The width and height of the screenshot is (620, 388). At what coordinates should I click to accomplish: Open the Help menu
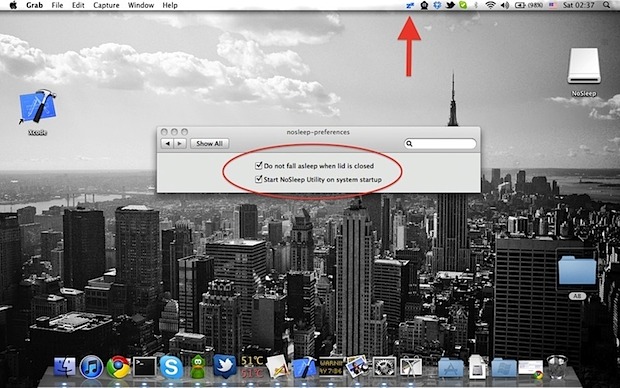[x=170, y=5]
